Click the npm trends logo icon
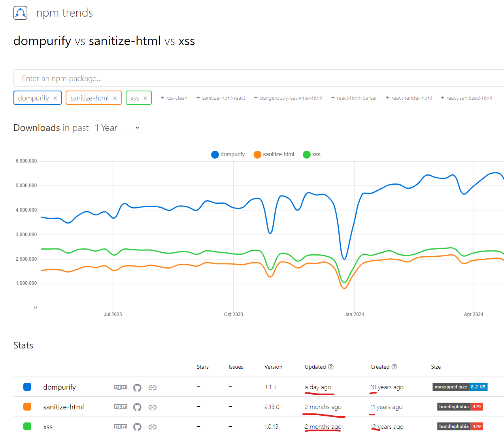The width and height of the screenshot is (504, 443). pyautogui.click(x=20, y=13)
